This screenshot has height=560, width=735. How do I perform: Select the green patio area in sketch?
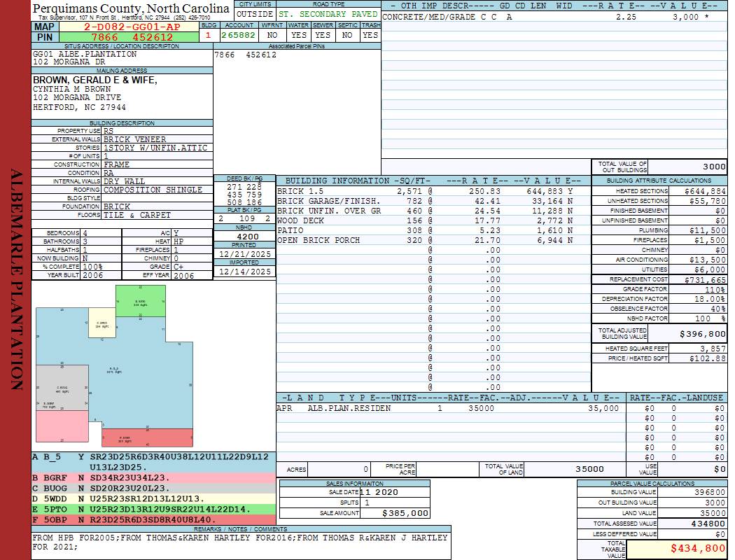point(140,301)
